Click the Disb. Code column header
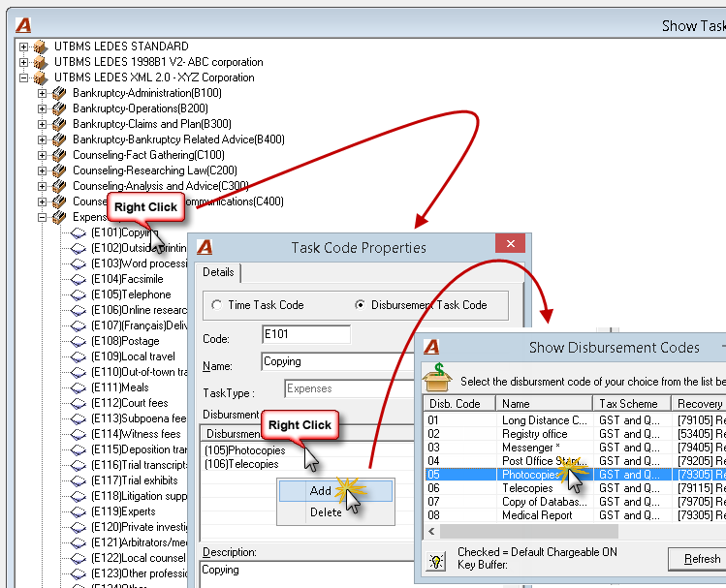 coord(459,404)
